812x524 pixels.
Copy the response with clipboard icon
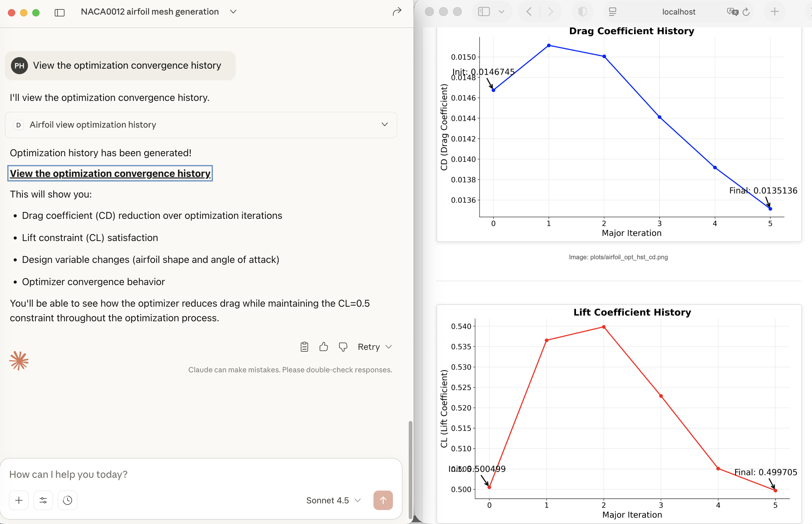[x=304, y=347]
